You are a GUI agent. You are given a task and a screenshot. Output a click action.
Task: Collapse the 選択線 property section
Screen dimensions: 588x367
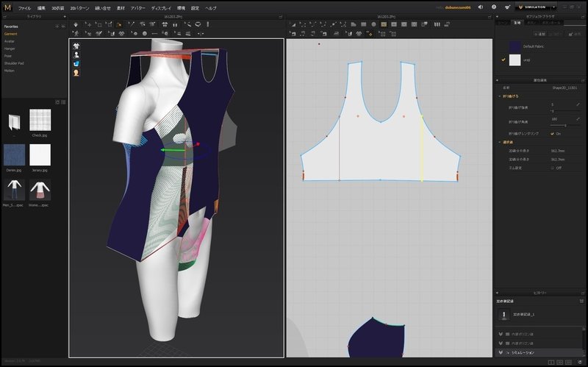tap(500, 142)
